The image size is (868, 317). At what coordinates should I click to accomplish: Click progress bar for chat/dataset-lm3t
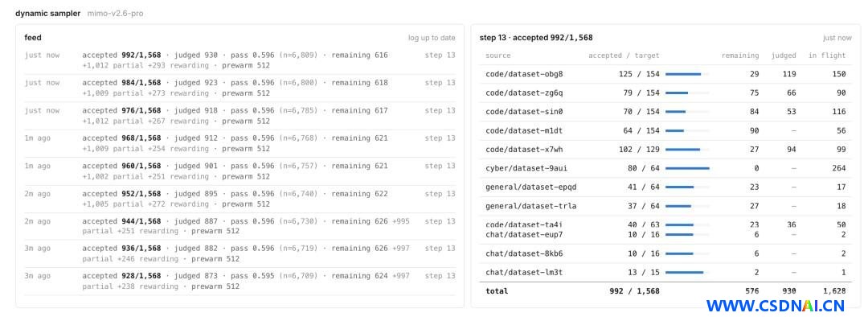pos(687,273)
